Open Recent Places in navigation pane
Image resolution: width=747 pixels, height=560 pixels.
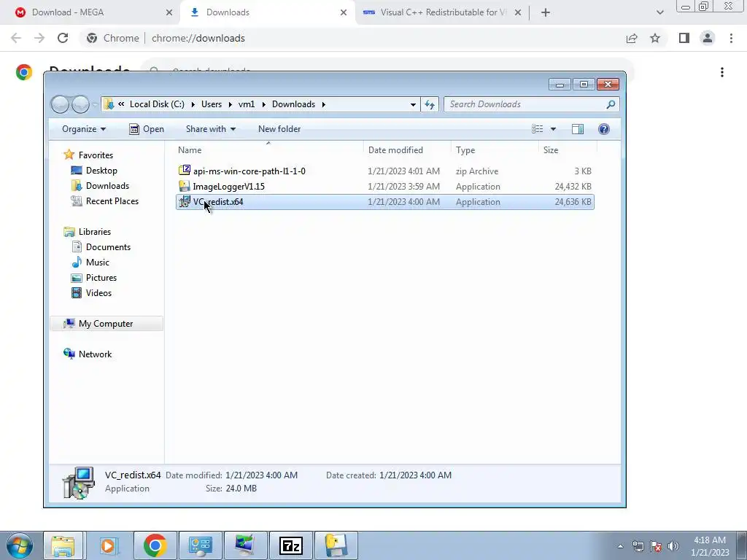pos(112,201)
